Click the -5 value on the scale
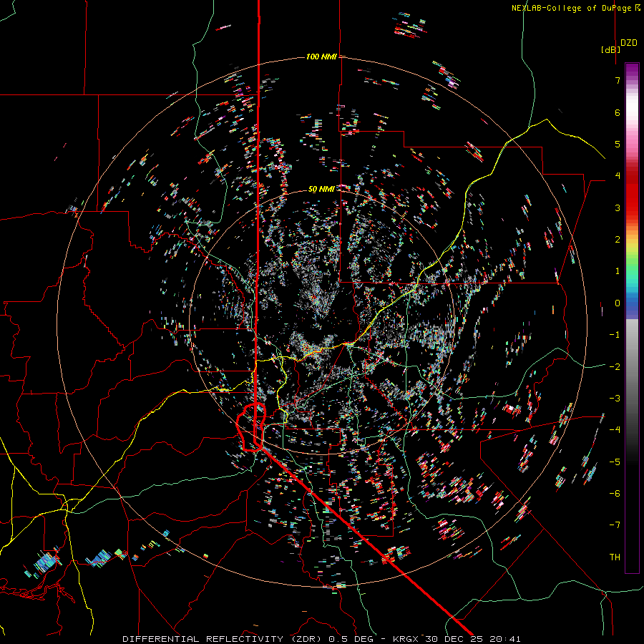Image resolution: width=644 pixels, height=644 pixels. [x=615, y=462]
